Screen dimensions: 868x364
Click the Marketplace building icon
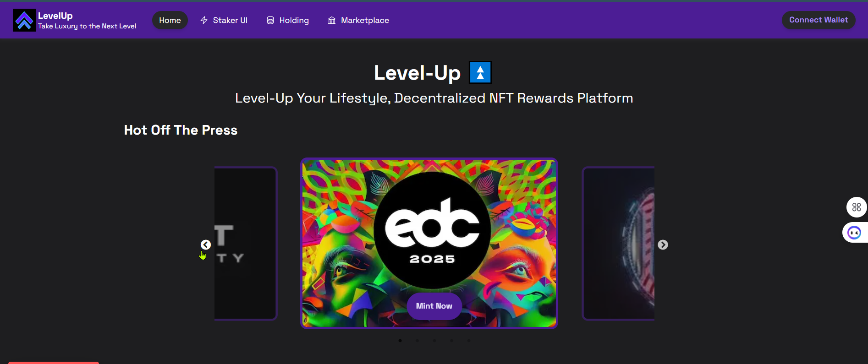coord(332,20)
